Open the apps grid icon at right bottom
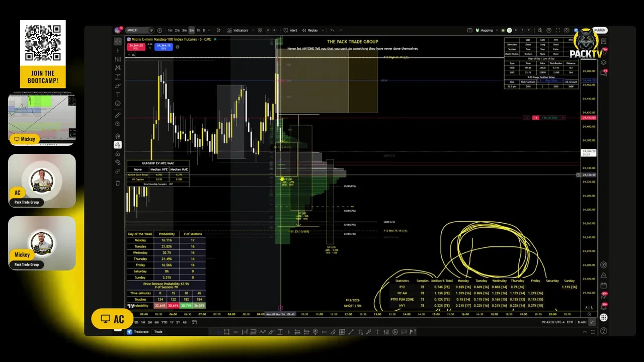 603,318
